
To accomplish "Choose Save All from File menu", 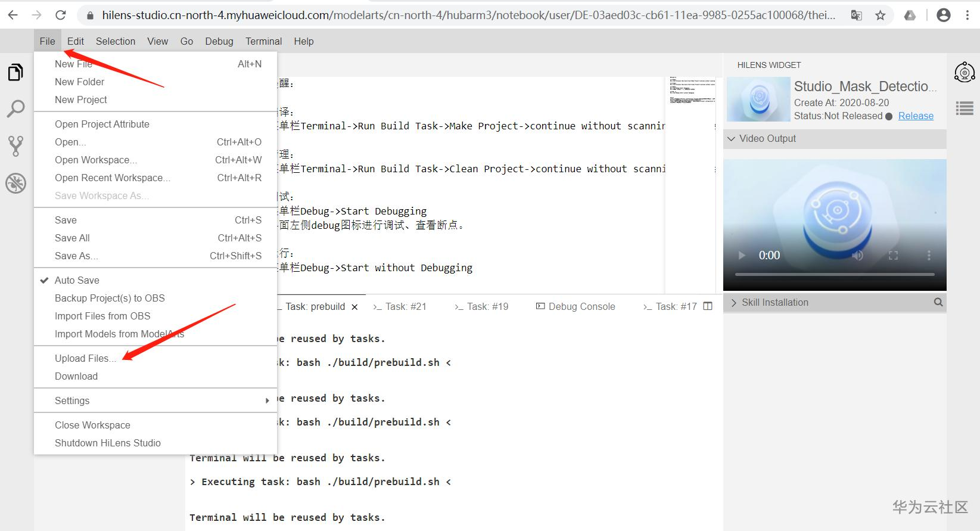I will tap(155, 238).
